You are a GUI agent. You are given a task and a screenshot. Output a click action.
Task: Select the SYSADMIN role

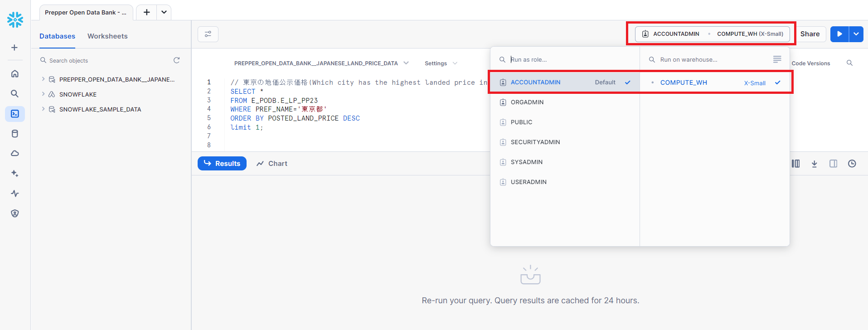(x=565, y=162)
